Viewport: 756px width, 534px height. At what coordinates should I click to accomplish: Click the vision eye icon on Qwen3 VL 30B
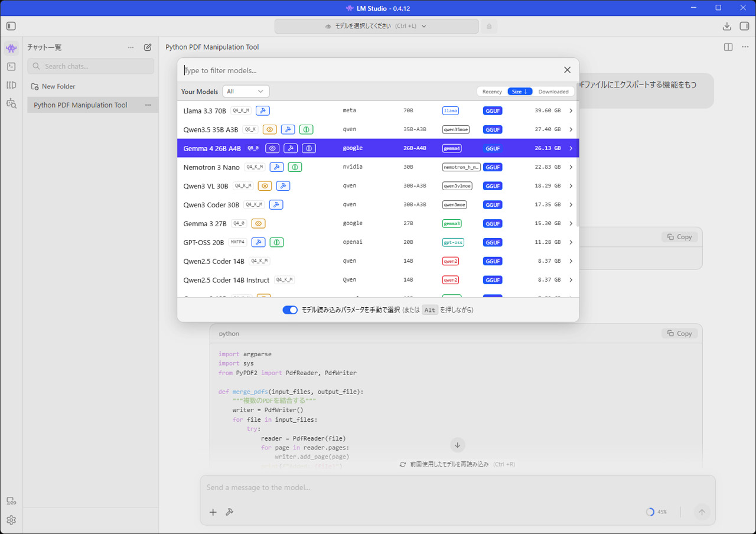pyautogui.click(x=265, y=186)
